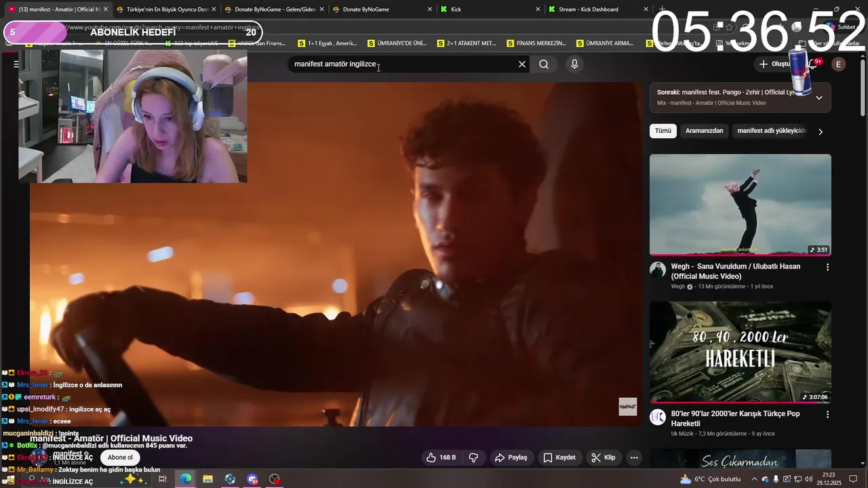Screen dimensions: 868x488
Task: Switch to the Kick browser tab
Action: pos(490,9)
